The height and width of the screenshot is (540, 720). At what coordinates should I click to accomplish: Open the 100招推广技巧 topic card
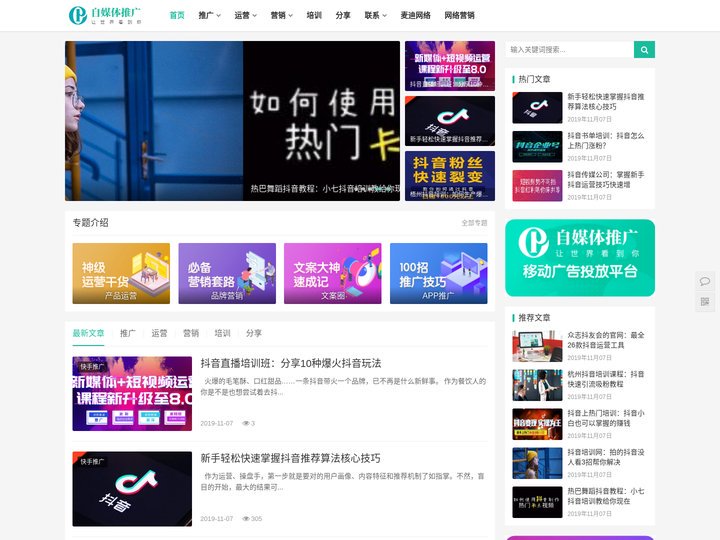point(439,273)
